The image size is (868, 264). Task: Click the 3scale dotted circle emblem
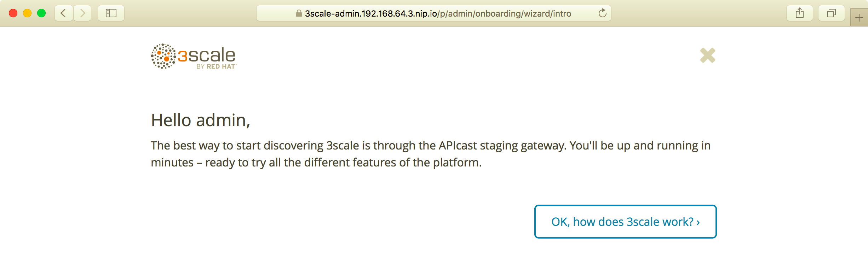(x=163, y=56)
